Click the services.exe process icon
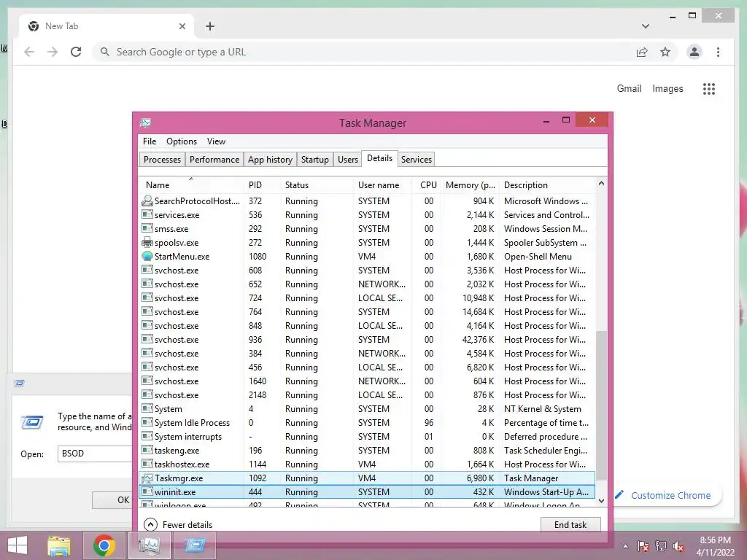The width and height of the screenshot is (747, 560). click(x=147, y=215)
